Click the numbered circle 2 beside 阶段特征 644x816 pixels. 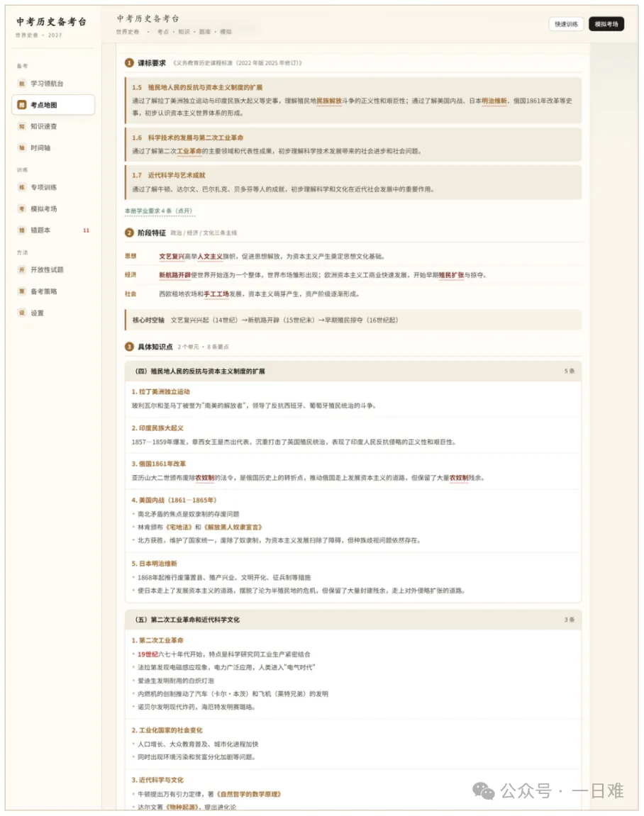[x=129, y=233]
